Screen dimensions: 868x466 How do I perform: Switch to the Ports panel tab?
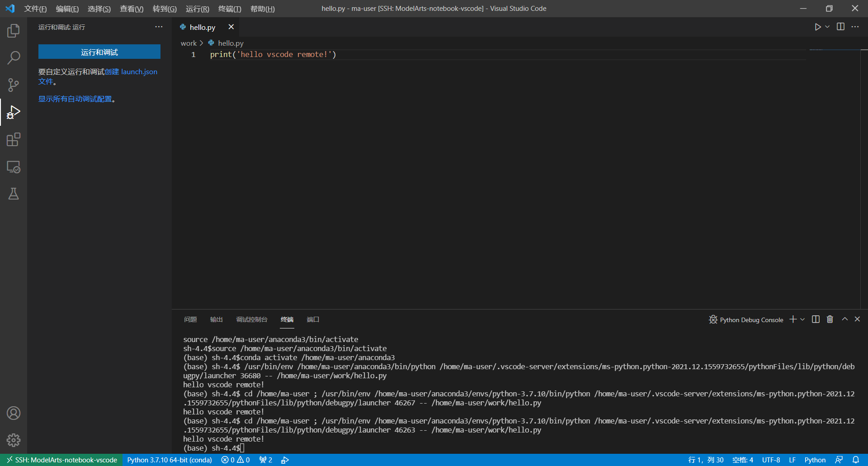point(313,320)
